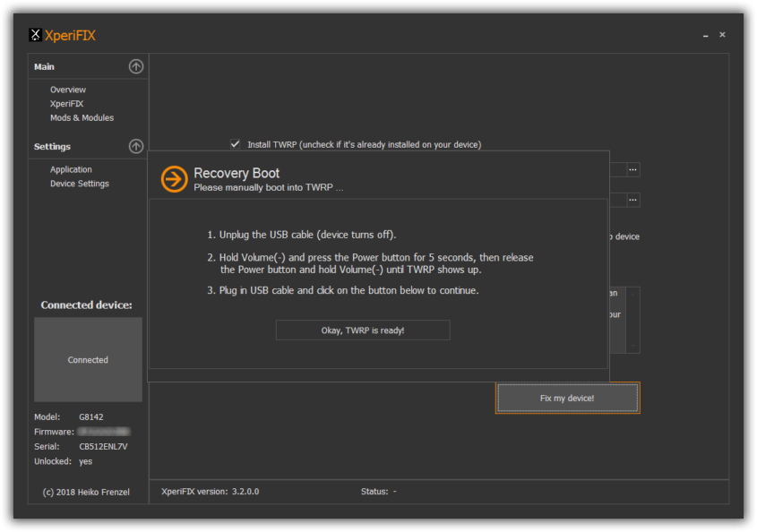
Task: Click the 'Fix my device!' button
Action: pyautogui.click(x=567, y=398)
